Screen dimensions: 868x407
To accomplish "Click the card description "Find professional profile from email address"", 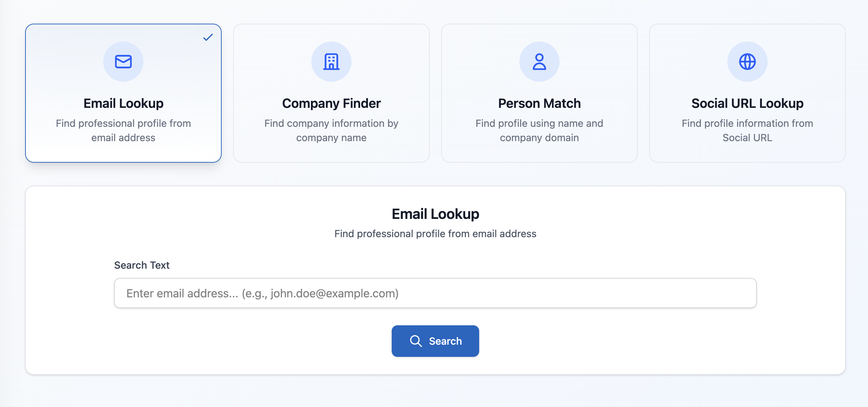I will (x=123, y=130).
